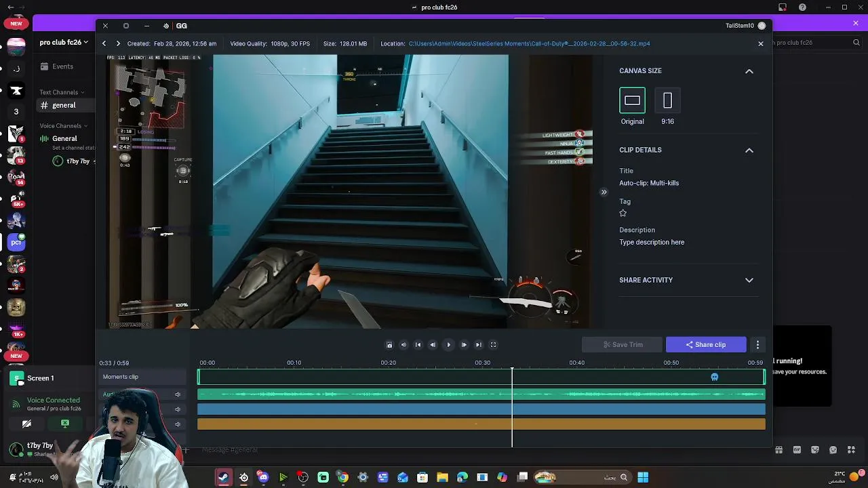Screen dimensions: 868x488
Task: Click the skull kill marker on timeline
Action: coord(714,377)
